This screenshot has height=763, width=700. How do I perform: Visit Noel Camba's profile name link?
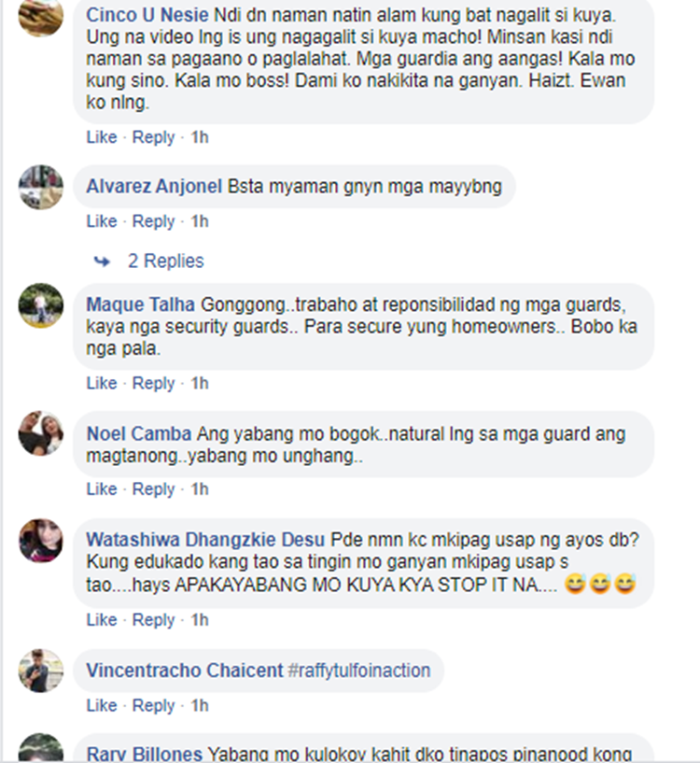pyautogui.click(x=139, y=434)
